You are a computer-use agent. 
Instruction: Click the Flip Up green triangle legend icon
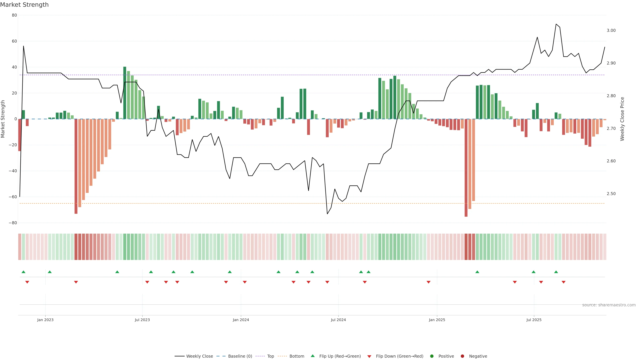pos(312,356)
